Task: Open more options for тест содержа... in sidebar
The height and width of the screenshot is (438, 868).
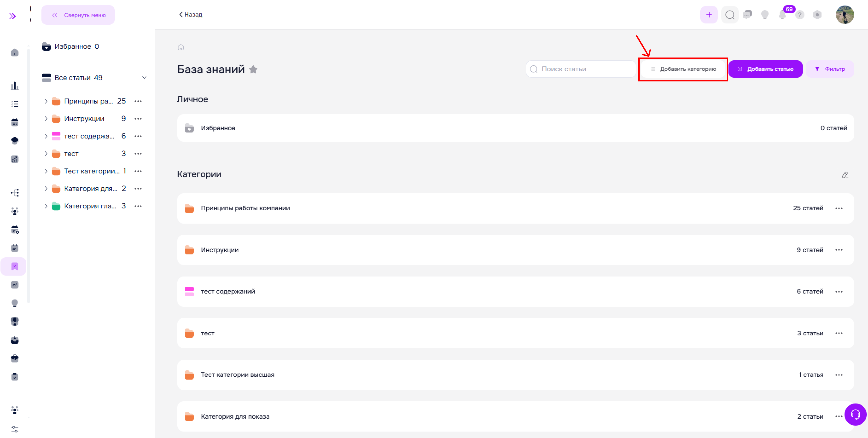Action: [x=138, y=136]
